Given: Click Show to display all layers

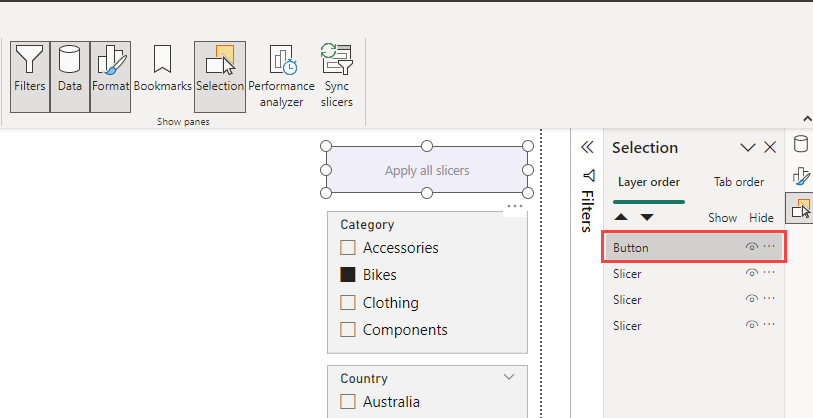Looking at the screenshot, I should coord(722,217).
